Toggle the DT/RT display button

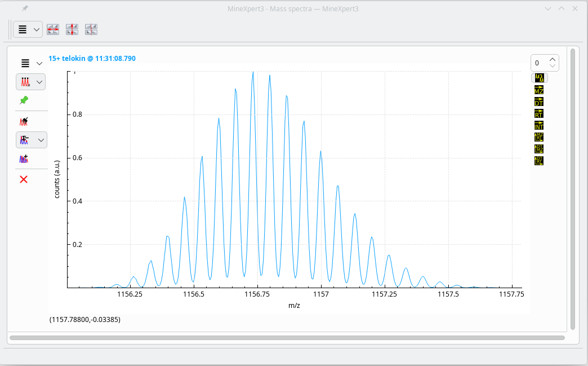(x=538, y=161)
